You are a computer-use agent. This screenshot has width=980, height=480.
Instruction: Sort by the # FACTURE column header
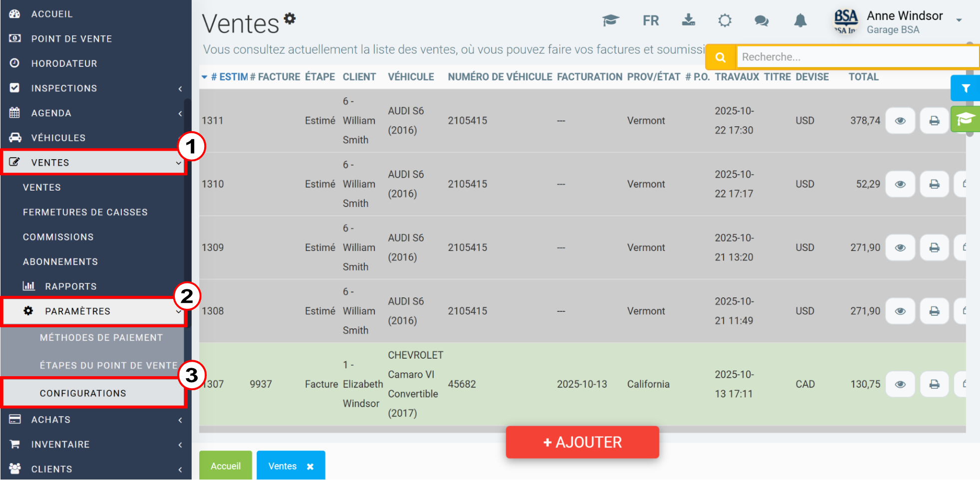(x=275, y=77)
